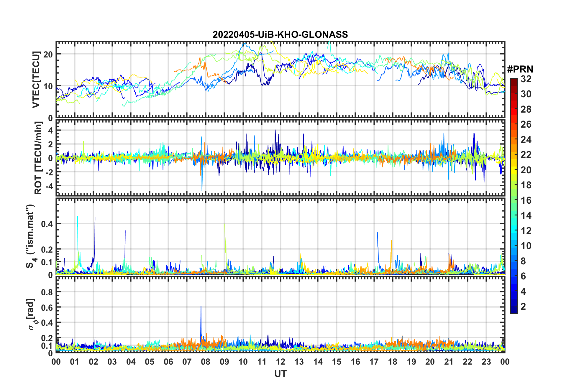Select the -2 tick on the ROT axis
561x392 pixels.
(49, 172)
